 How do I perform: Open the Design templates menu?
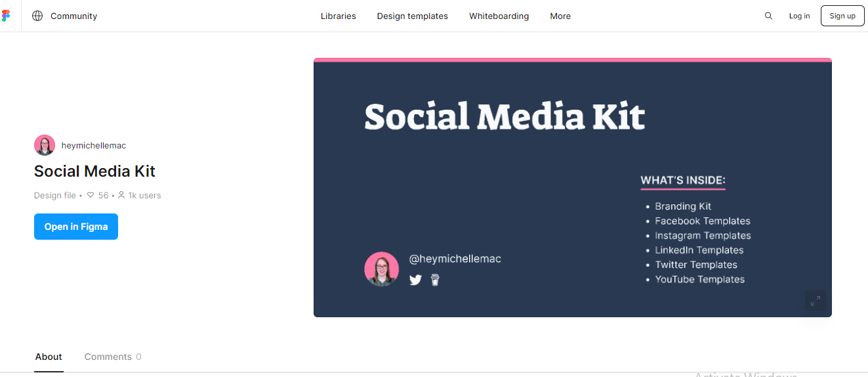(412, 16)
